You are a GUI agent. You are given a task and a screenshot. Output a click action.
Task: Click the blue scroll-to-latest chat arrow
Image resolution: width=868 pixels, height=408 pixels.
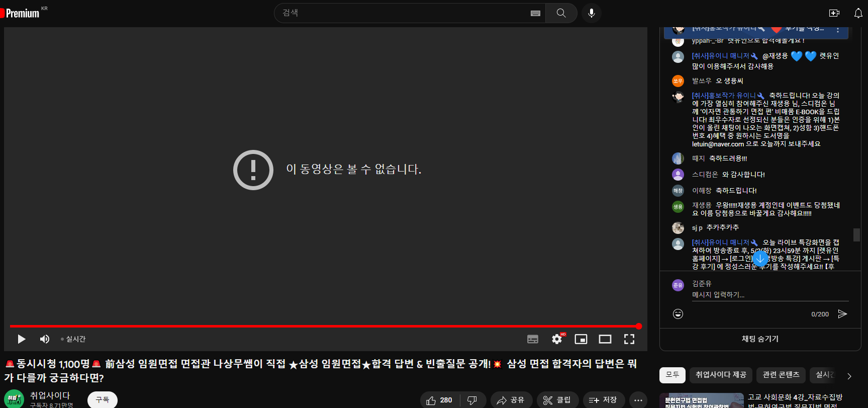pyautogui.click(x=760, y=259)
